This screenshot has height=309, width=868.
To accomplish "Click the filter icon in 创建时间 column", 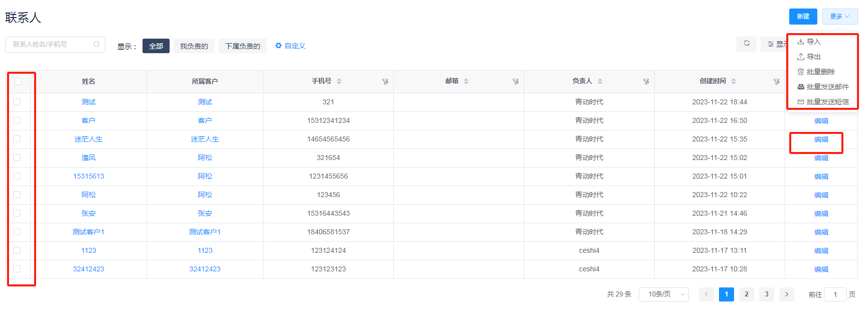I will coord(776,82).
